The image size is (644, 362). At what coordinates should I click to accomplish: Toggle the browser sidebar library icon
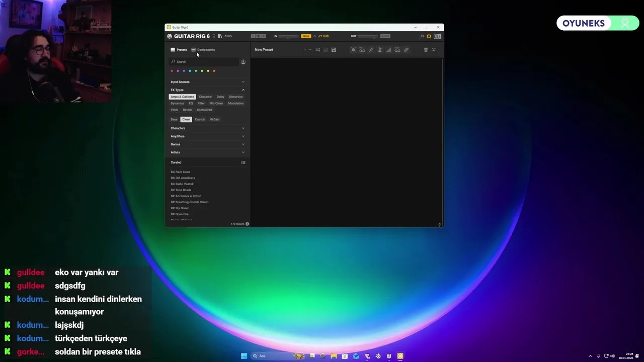(x=220, y=36)
